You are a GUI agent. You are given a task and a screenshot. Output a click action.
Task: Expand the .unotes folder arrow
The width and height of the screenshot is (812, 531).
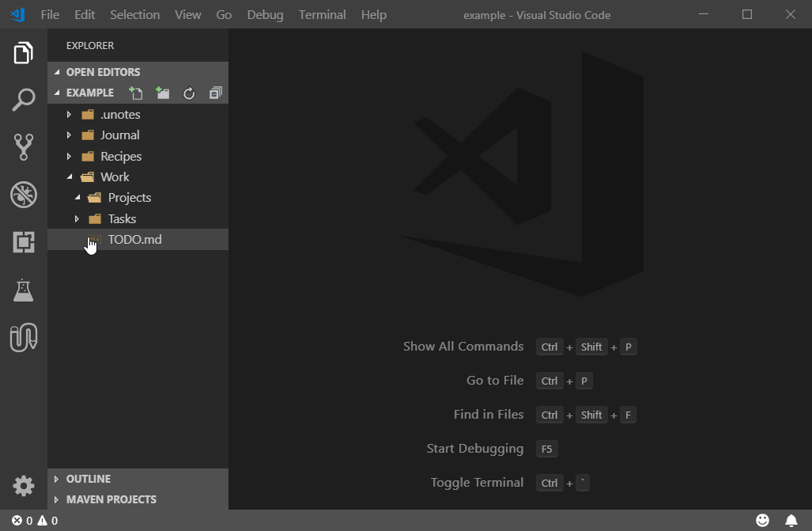69,114
